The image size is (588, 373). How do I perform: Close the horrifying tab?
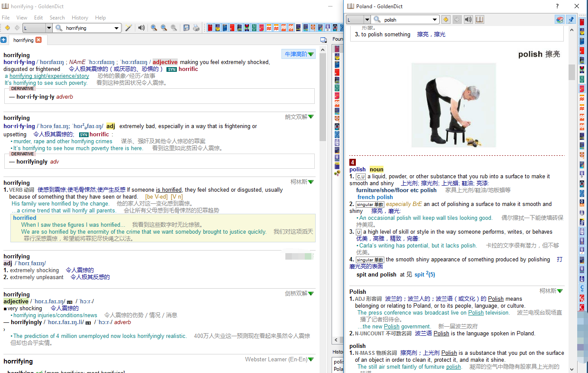point(38,40)
